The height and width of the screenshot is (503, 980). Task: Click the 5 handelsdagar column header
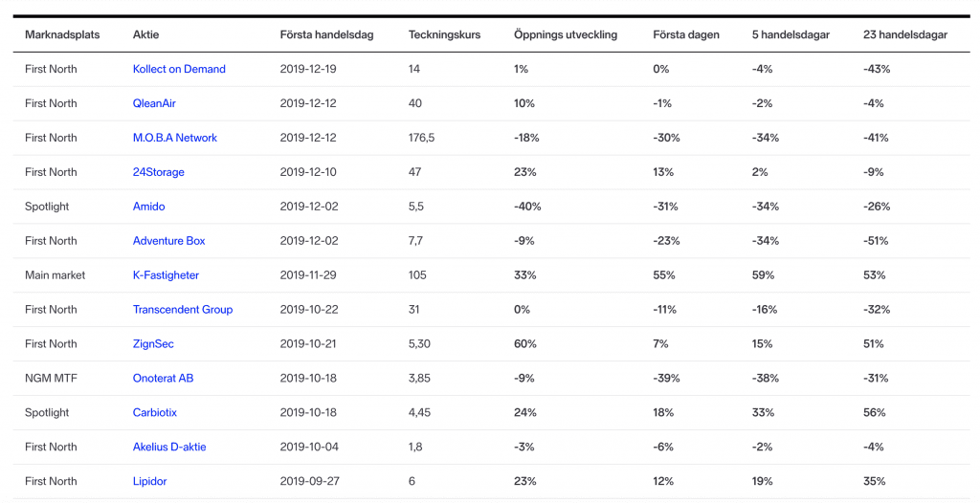[x=791, y=34]
